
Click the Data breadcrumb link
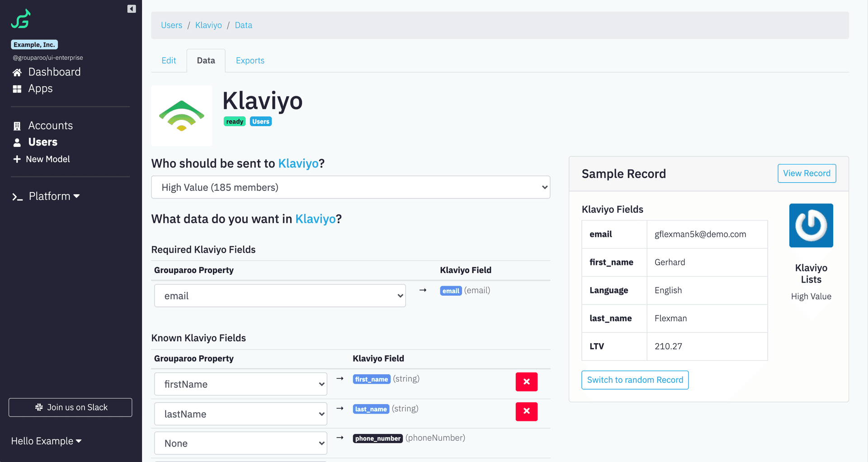[243, 25]
